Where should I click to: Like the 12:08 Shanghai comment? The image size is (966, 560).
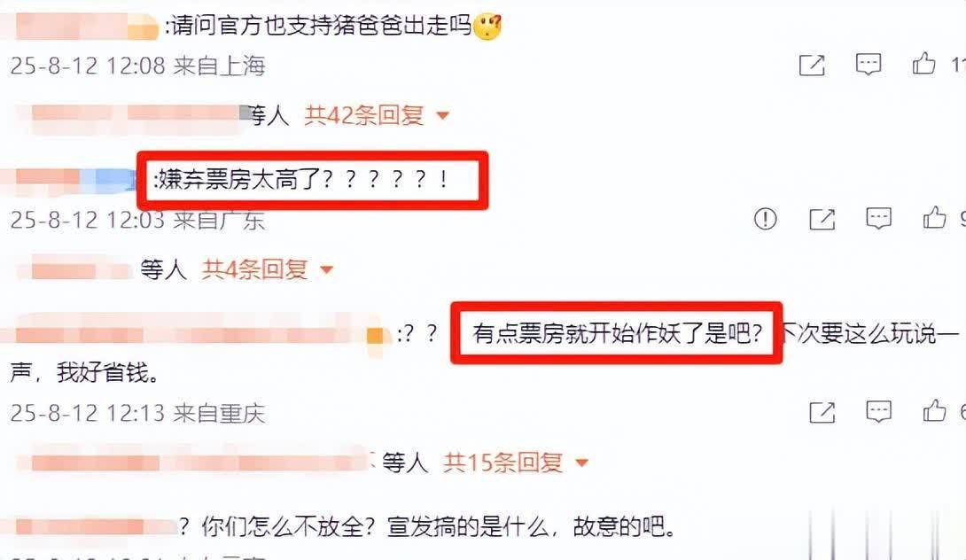(x=923, y=63)
